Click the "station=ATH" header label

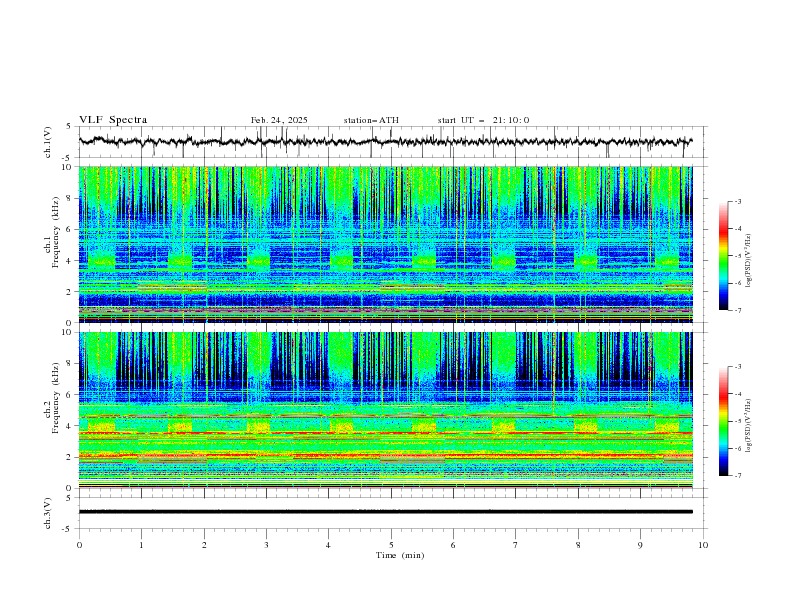371,120
